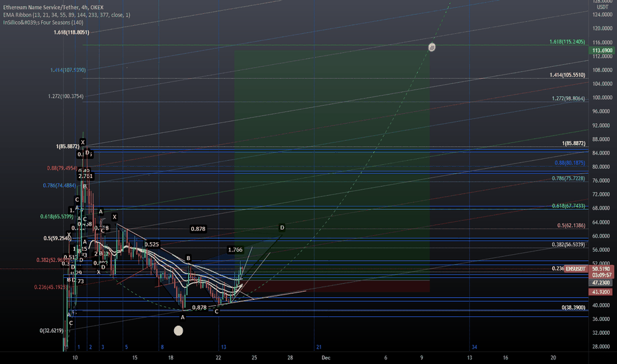The height and width of the screenshot is (364, 617).
Task: Select Fibonacci label 0.786(75.7228)
Action: [568, 179]
